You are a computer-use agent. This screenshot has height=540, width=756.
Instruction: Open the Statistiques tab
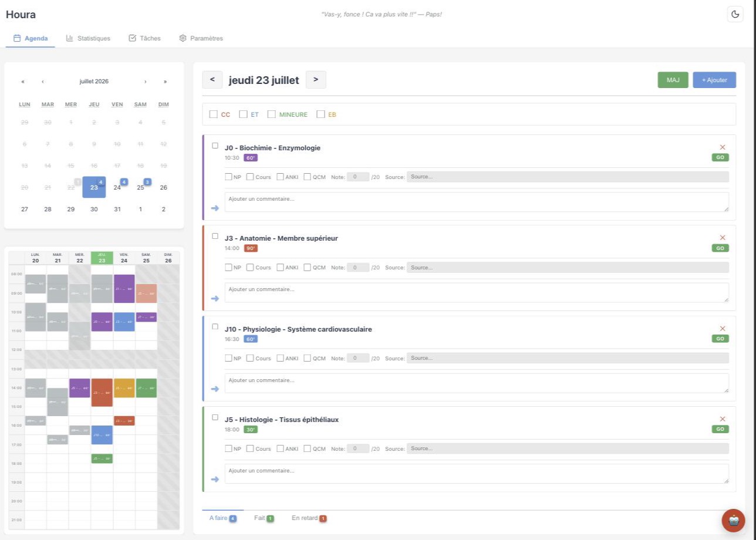pyautogui.click(x=88, y=38)
